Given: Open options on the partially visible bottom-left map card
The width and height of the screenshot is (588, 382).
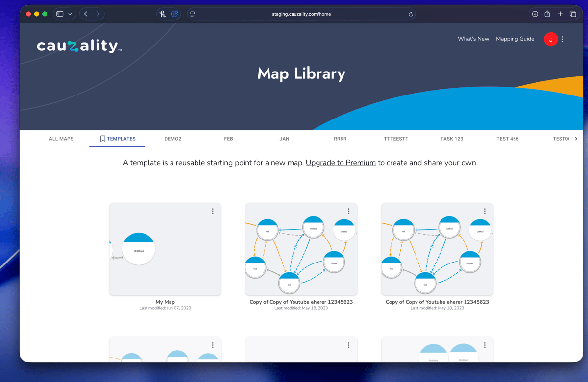Looking at the screenshot, I should click(x=213, y=345).
